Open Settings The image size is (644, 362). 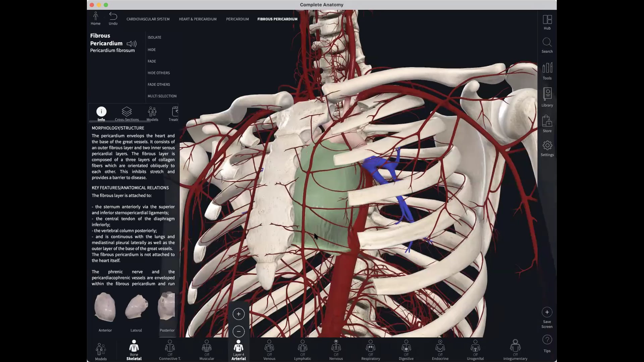[x=547, y=147]
